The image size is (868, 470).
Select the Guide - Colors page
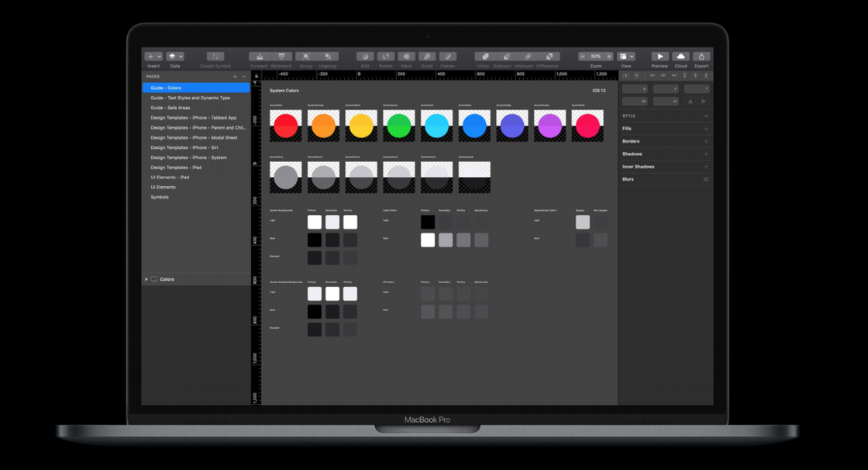(x=196, y=88)
